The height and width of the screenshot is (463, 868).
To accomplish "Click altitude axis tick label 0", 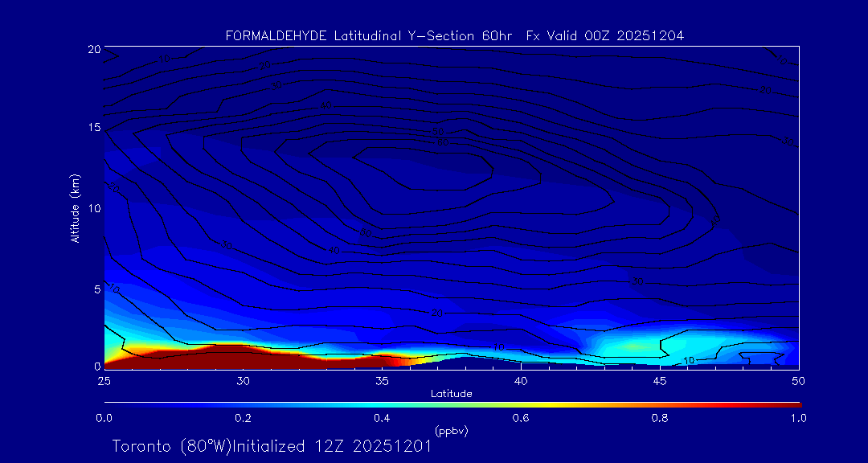I will click(x=97, y=366).
